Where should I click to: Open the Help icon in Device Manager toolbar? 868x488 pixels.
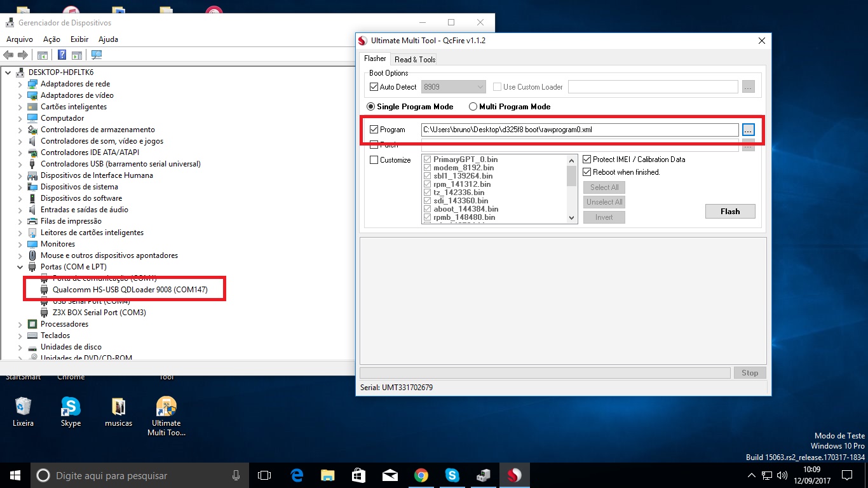point(62,55)
